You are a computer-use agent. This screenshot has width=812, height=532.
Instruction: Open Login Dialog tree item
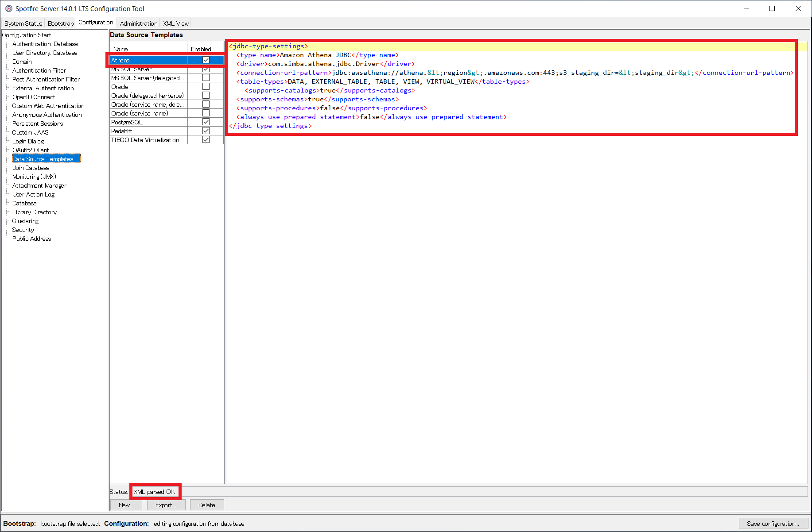(28, 141)
